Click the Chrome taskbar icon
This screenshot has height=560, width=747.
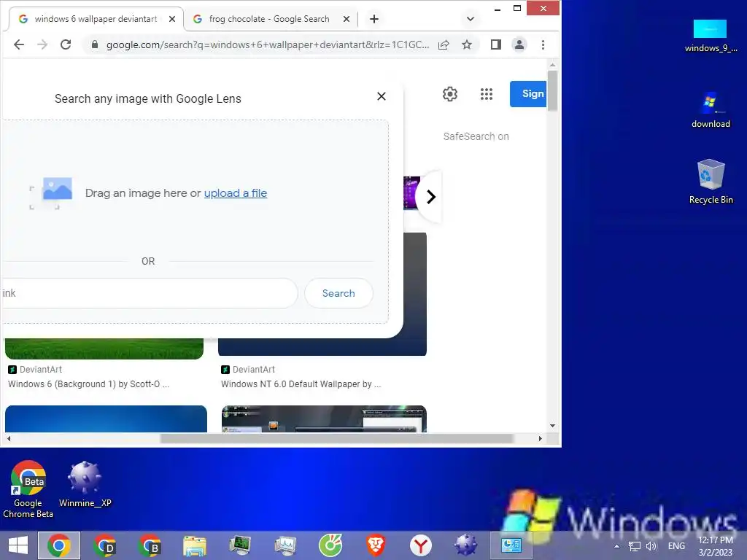[59, 545]
